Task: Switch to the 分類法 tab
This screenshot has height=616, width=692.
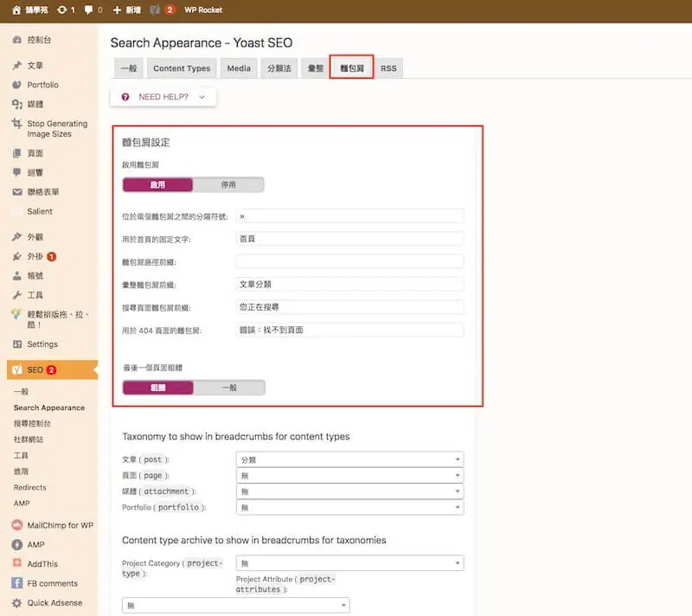Action: (279, 68)
